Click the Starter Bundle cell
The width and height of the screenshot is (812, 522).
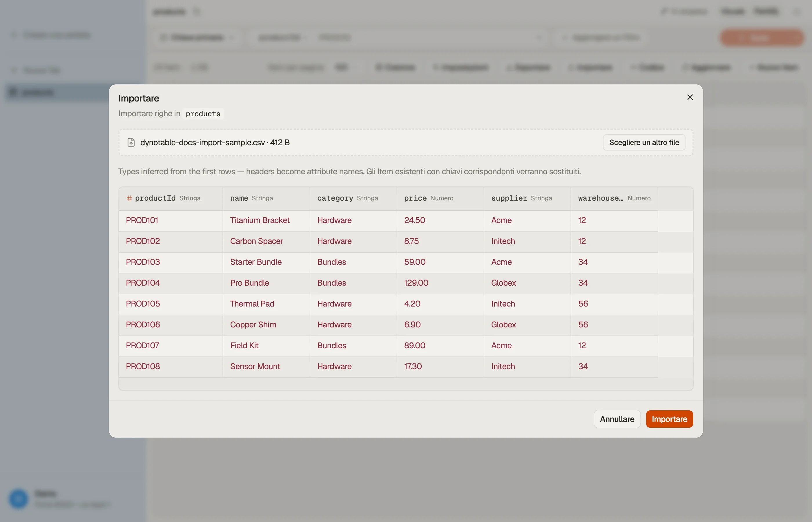pos(266,262)
